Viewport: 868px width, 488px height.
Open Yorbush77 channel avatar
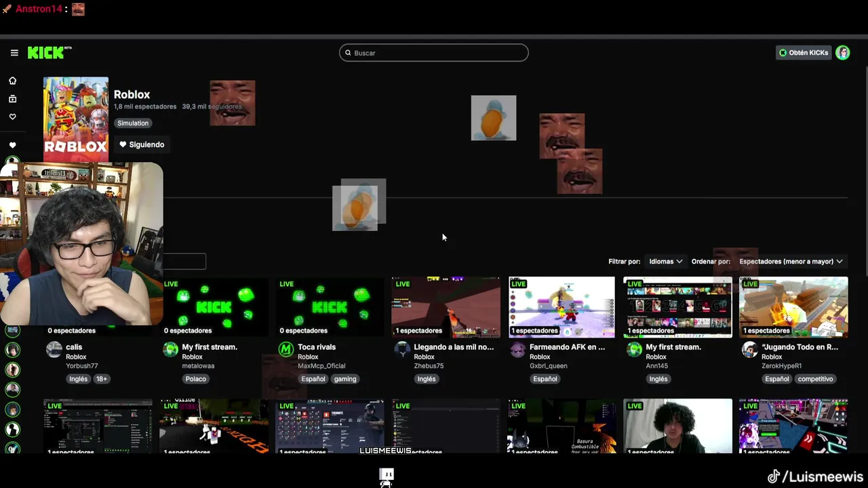[54, 350]
